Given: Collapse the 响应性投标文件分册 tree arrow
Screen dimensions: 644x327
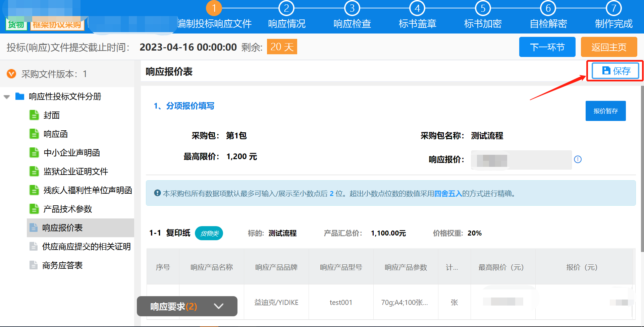Looking at the screenshot, I should (7, 97).
